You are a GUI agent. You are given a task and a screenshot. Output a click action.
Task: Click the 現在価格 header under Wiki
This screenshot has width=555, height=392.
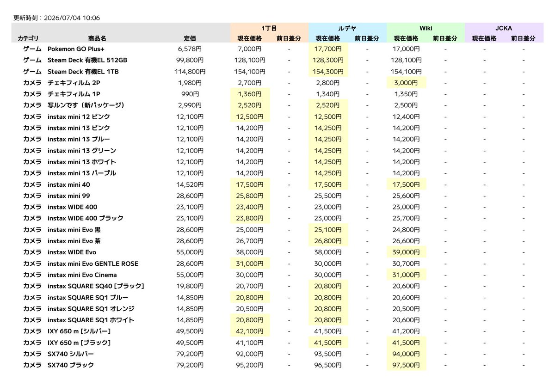(406, 38)
